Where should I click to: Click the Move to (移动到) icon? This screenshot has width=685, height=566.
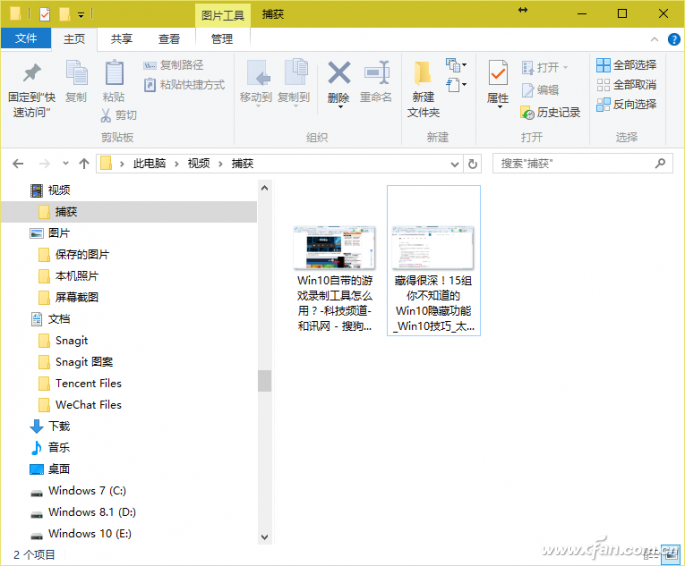pyautogui.click(x=257, y=73)
